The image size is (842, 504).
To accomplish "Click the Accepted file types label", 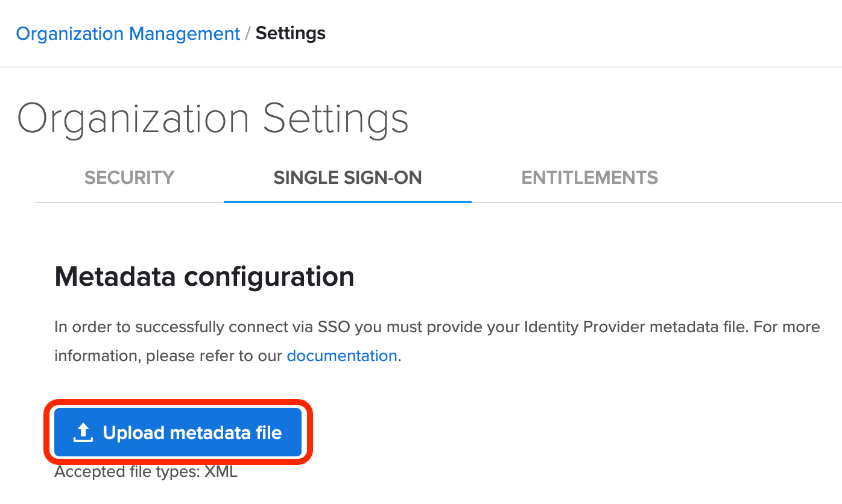I will (145, 471).
